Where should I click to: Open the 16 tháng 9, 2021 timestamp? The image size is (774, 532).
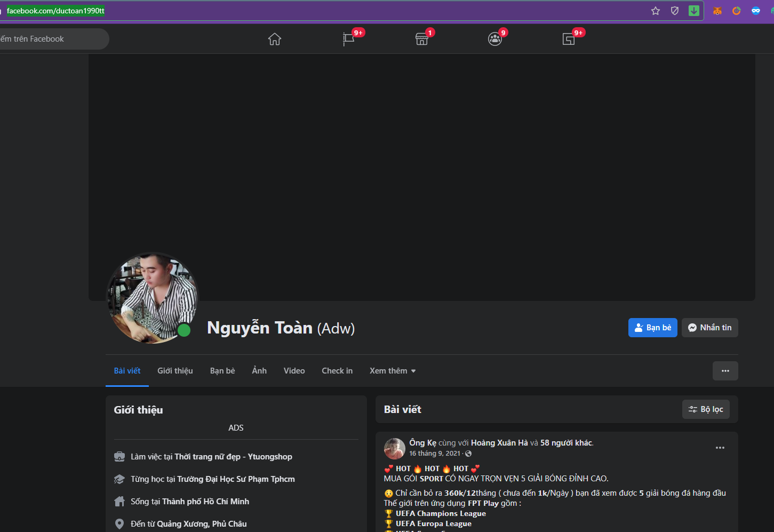click(x=434, y=454)
